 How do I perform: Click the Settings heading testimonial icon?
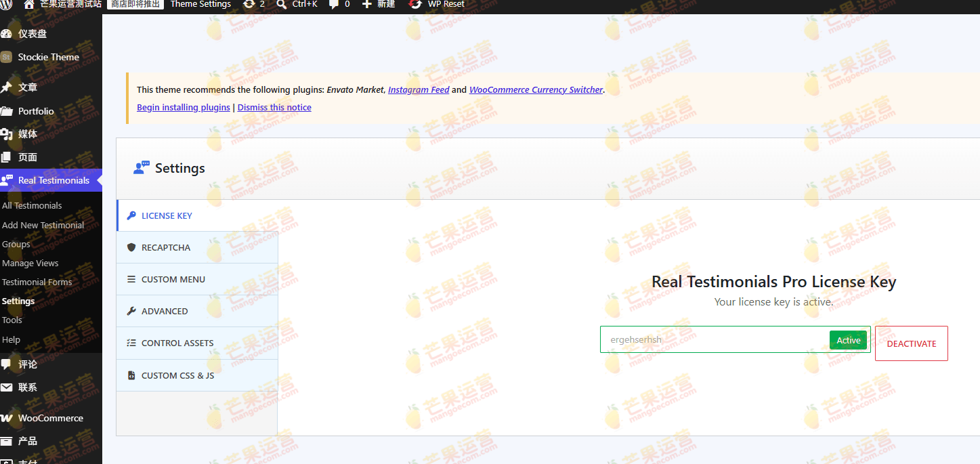[x=142, y=168]
